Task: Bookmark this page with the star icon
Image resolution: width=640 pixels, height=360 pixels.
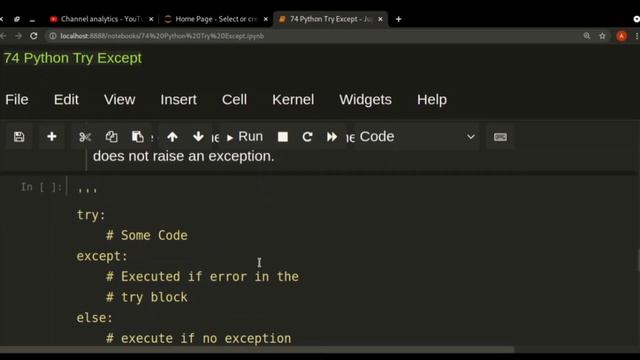Action: pos(602,36)
